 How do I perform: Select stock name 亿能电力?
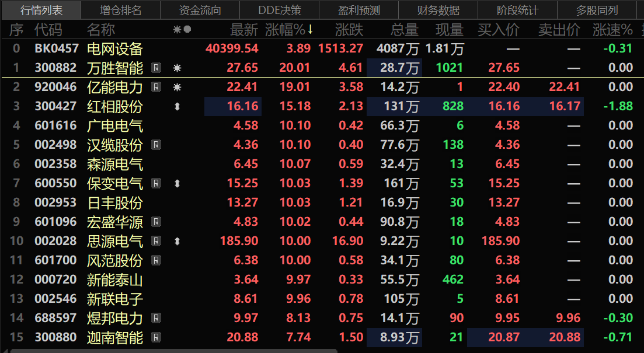[115, 87]
